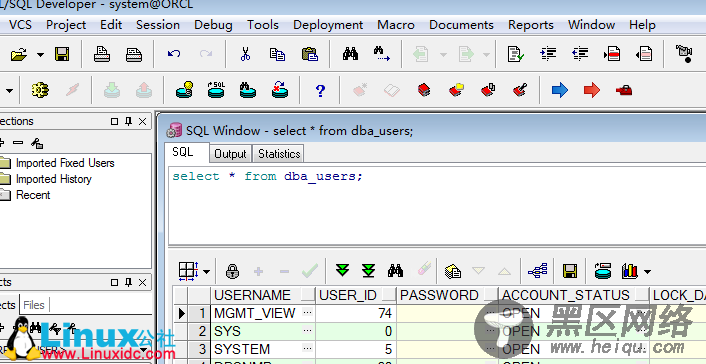Unindent the selected lines
Screen dimensions: 706x364
(580, 54)
